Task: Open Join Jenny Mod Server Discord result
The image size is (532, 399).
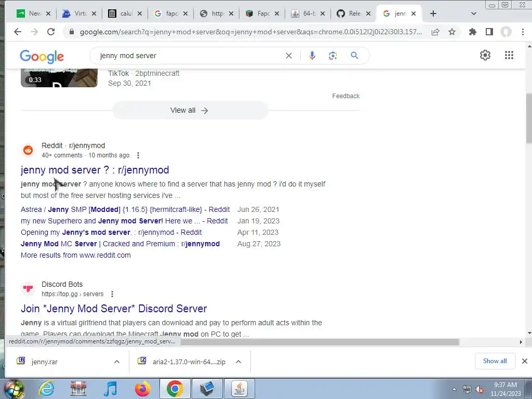Action: pyautogui.click(x=114, y=309)
